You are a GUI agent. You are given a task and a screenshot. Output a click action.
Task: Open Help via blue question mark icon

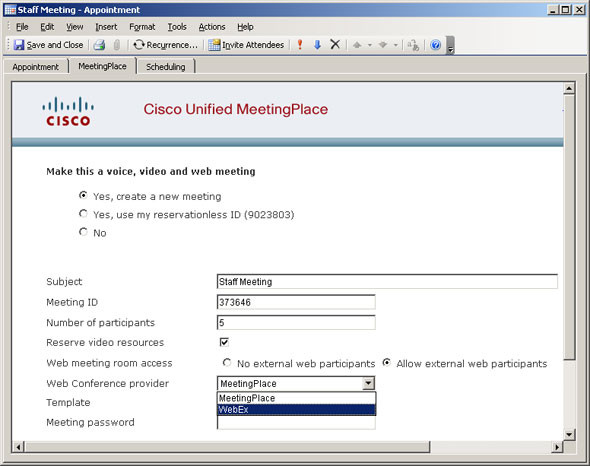[435, 45]
